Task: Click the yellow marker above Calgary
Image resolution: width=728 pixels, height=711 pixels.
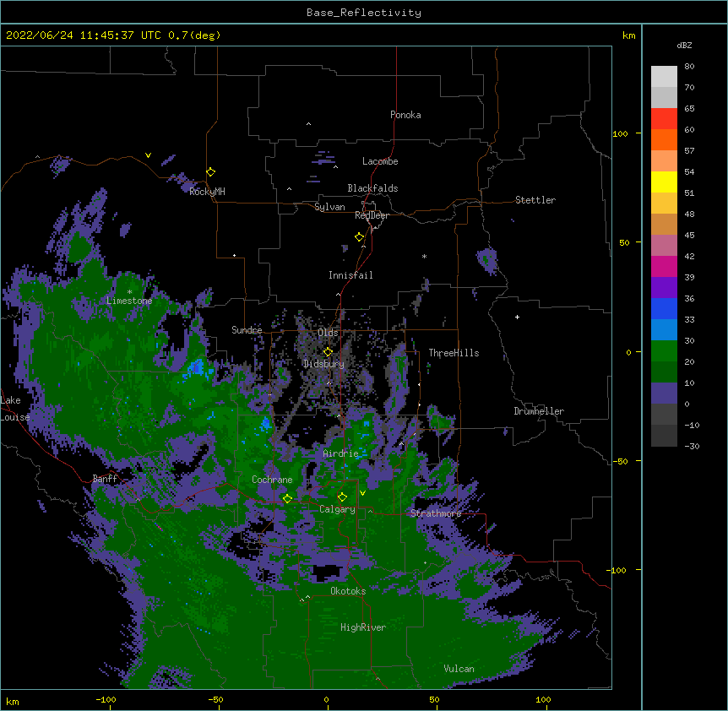Action: point(342,497)
